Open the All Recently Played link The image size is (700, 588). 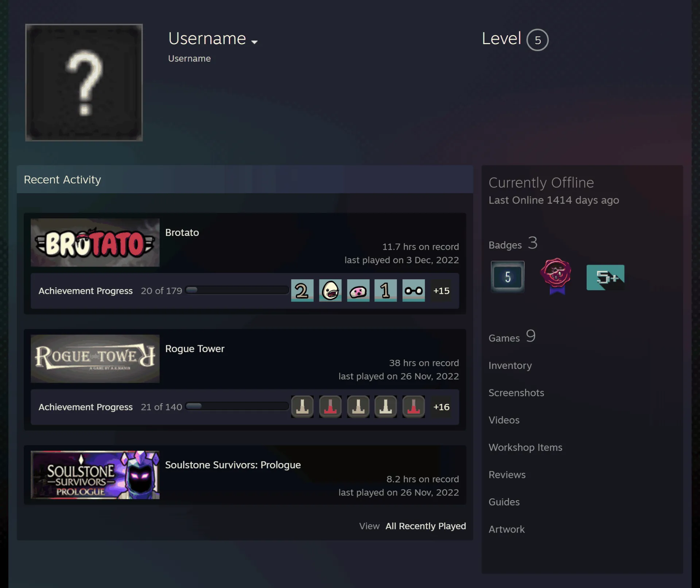pyautogui.click(x=425, y=526)
